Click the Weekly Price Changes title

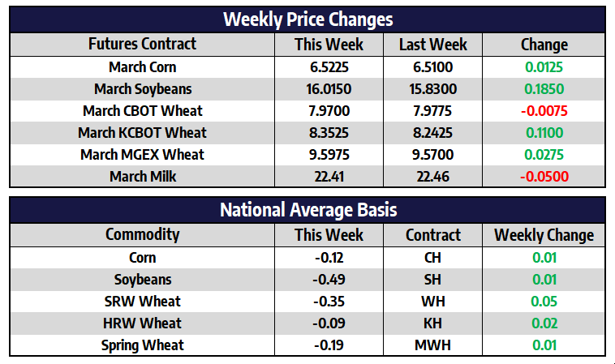coord(307,19)
